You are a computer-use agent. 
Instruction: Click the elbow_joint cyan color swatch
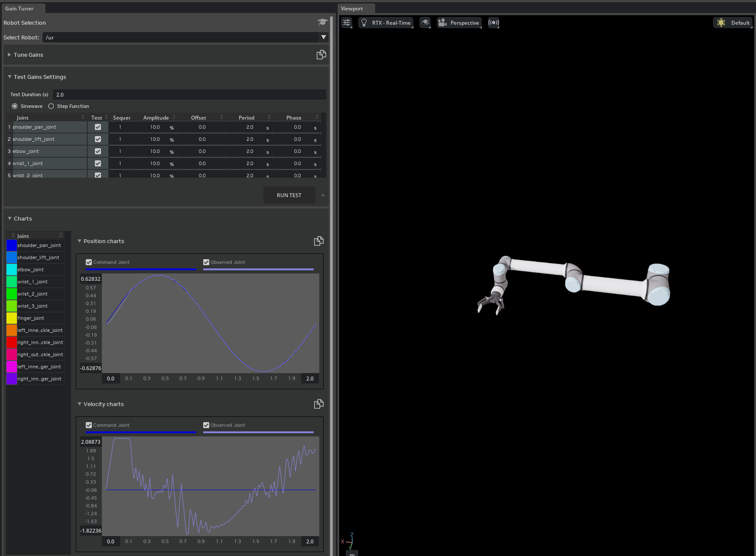[12, 270]
